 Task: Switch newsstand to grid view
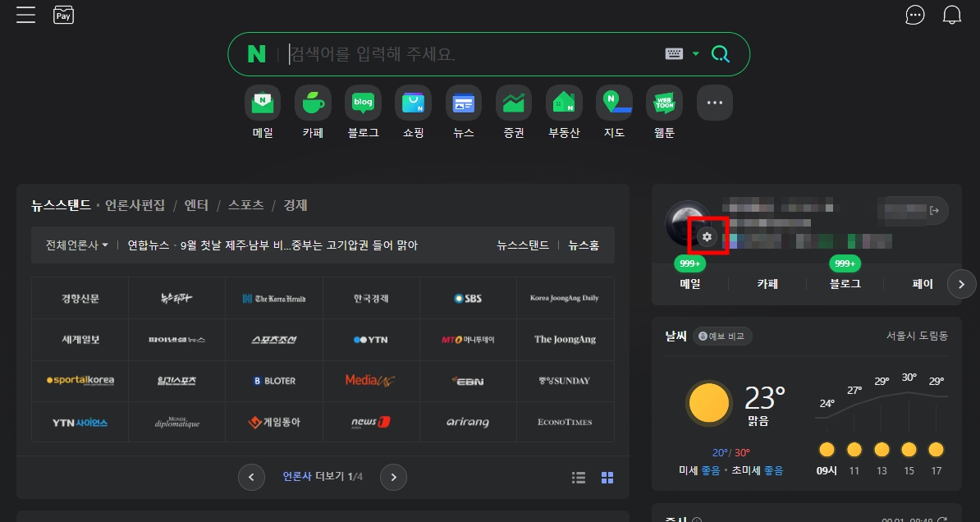[607, 478]
